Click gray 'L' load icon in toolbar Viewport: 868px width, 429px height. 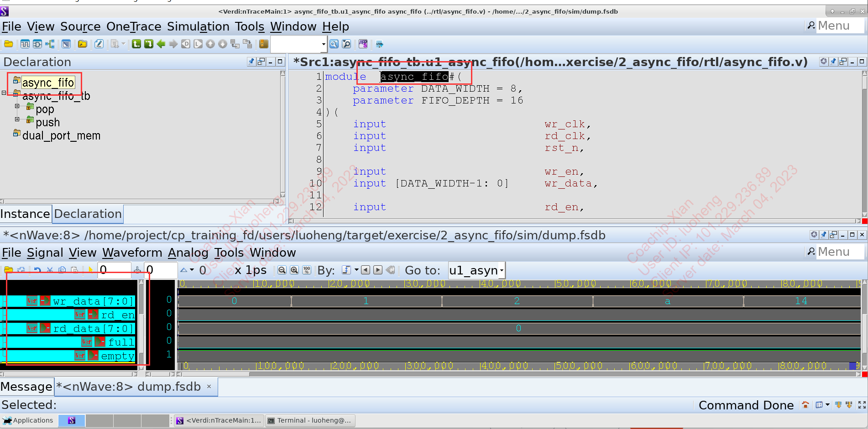tap(198, 44)
